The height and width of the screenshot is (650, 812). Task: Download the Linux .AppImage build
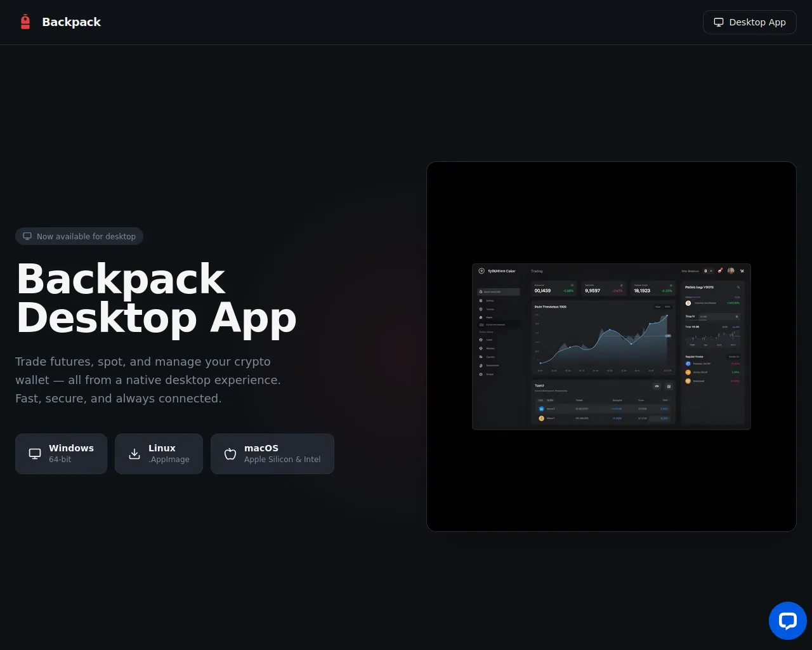click(x=159, y=454)
